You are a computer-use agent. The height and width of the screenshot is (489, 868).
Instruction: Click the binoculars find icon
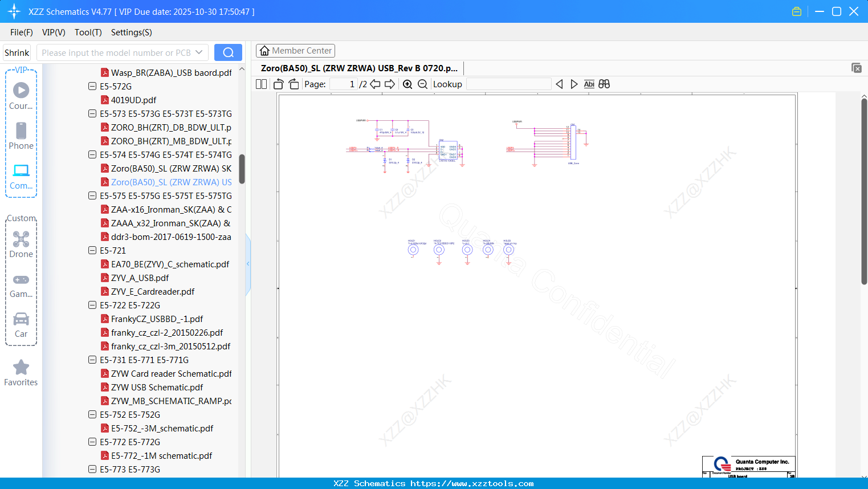[604, 84]
